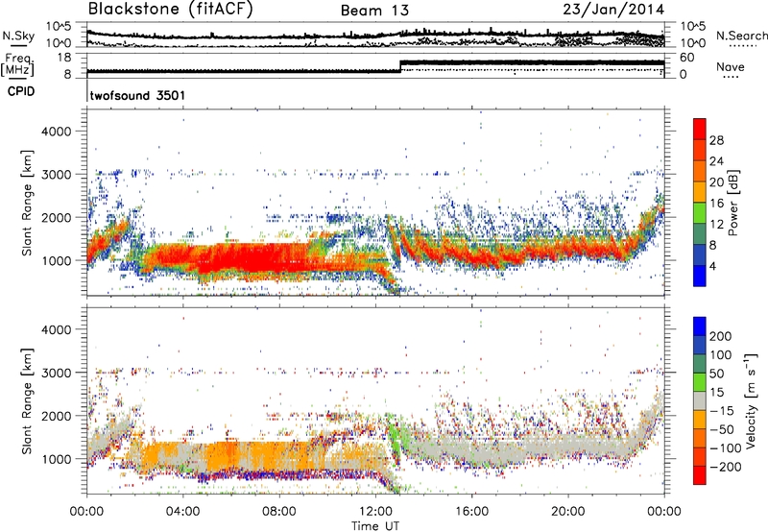
Task: Click the '-50' label on Velocity colorbar
Action: (722, 429)
